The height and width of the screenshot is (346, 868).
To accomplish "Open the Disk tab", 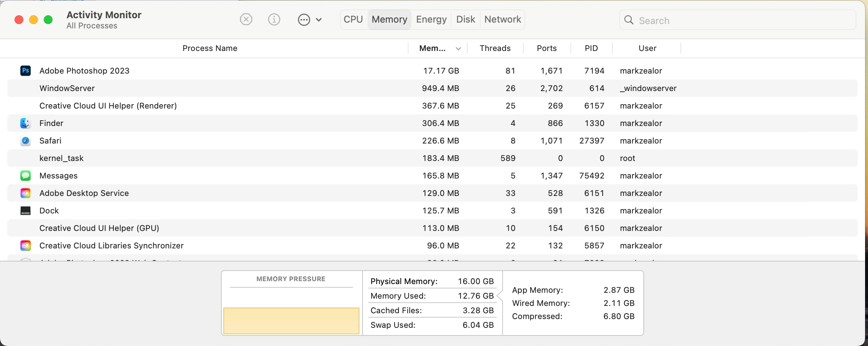I will [x=466, y=19].
